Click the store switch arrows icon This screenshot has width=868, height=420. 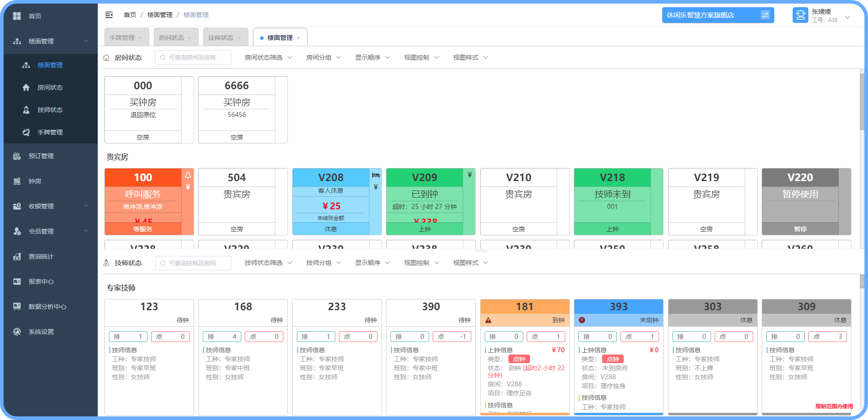pyautogui.click(x=765, y=15)
